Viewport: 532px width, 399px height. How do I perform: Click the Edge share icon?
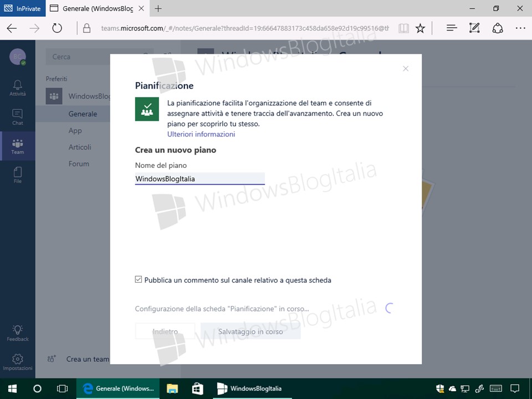(498, 28)
